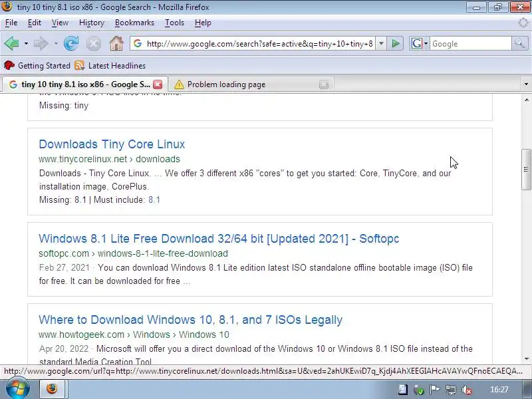Click the green-check security shield tray icon
Screen dimensions: 532x399
(x=419, y=390)
